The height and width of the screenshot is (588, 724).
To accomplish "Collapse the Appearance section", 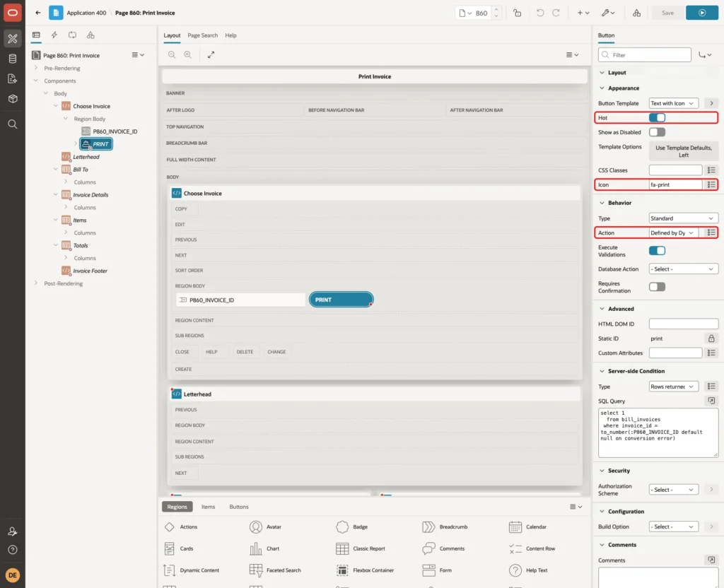I will tap(602, 88).
